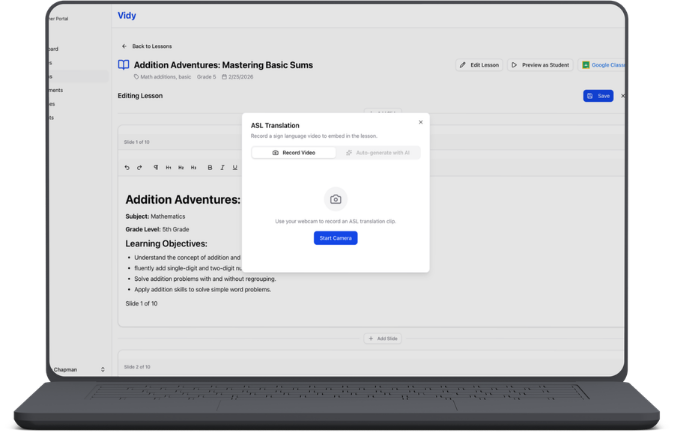
Task: Save the lesson edits
Action: (598, 96)
